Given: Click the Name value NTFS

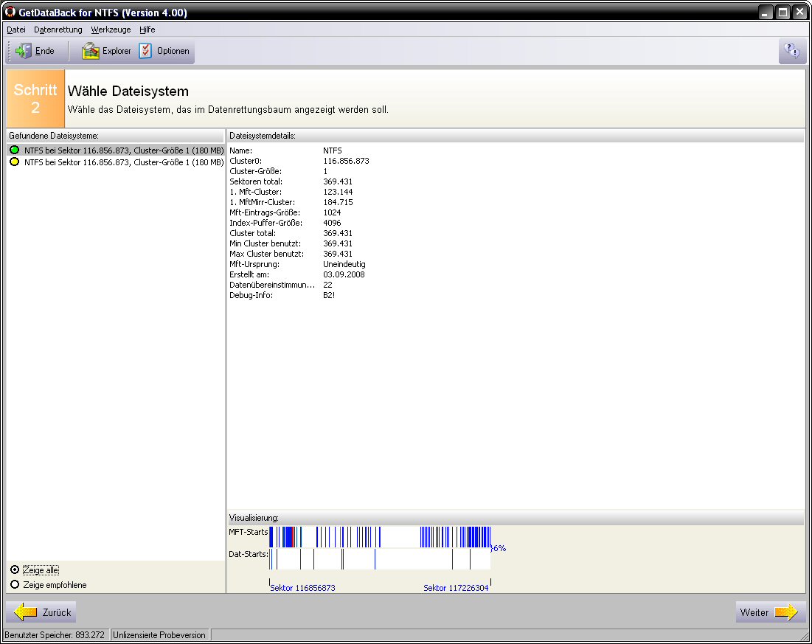Looking at the screenshot, I should pos(333,150).
